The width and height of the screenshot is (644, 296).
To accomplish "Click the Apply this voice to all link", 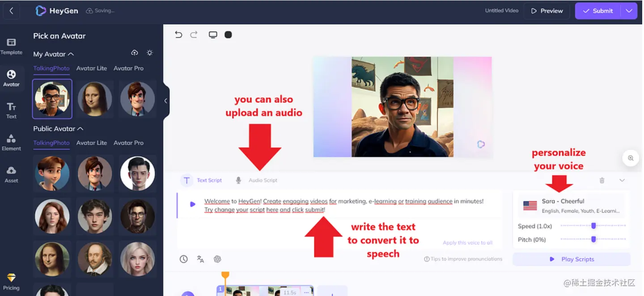I will [467, 243].
